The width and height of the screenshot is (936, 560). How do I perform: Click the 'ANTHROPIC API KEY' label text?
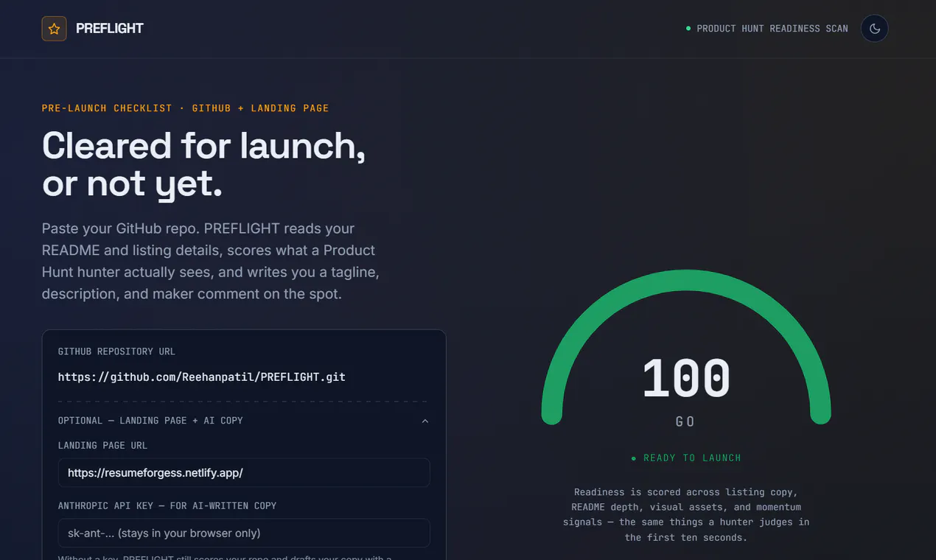click(167, 505)
